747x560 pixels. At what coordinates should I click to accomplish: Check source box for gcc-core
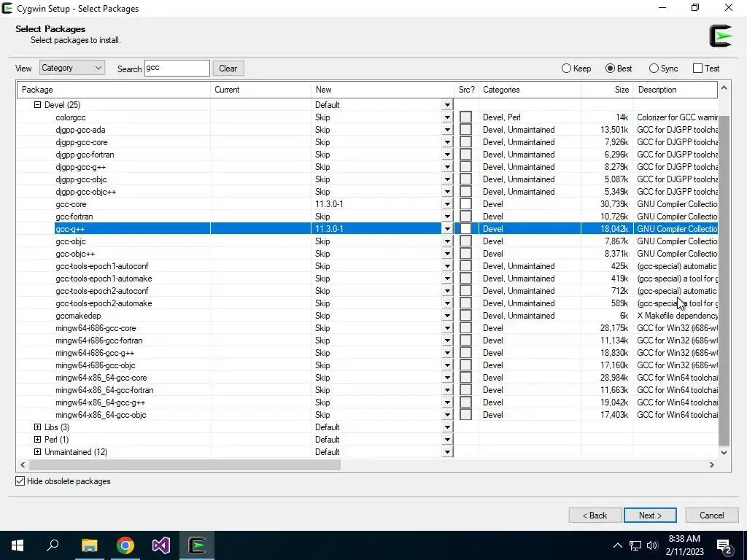click(465, 204)
